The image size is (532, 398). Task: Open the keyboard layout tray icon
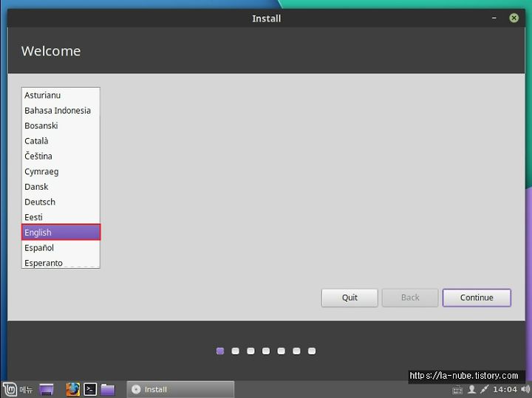[457, 390]
